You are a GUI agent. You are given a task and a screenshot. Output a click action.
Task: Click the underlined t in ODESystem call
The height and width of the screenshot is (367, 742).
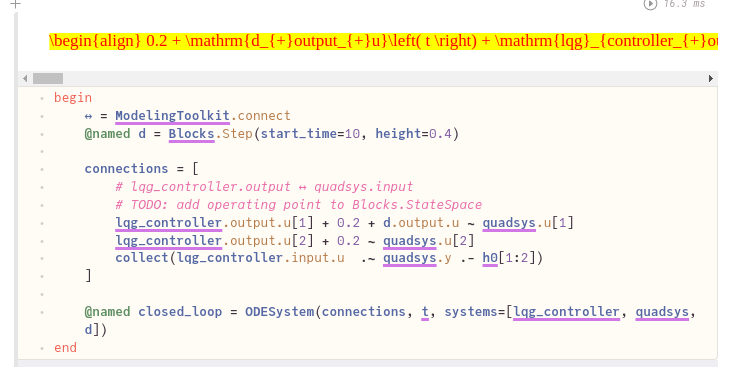pos(425,312)
